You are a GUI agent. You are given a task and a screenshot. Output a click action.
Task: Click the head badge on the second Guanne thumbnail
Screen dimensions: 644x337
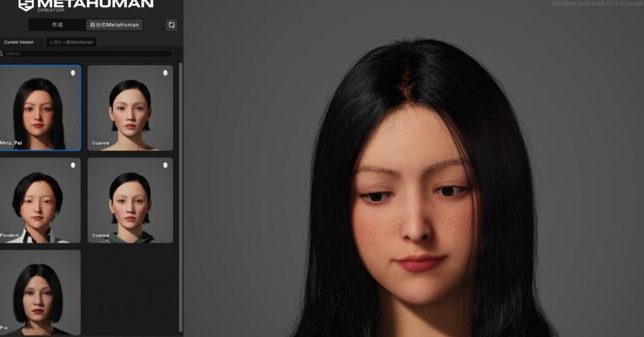click(165, 165)
